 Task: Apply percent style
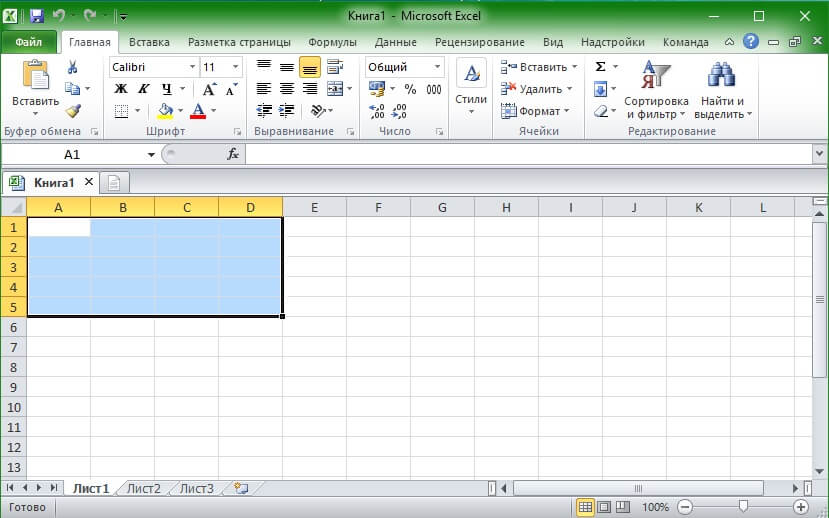[410, 89]
